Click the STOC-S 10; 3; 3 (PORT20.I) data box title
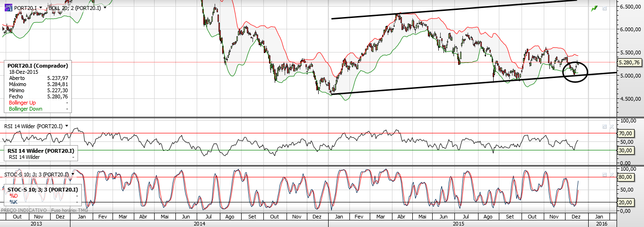The width and height of the screenshot is (644, 227). tap(42, 190)
